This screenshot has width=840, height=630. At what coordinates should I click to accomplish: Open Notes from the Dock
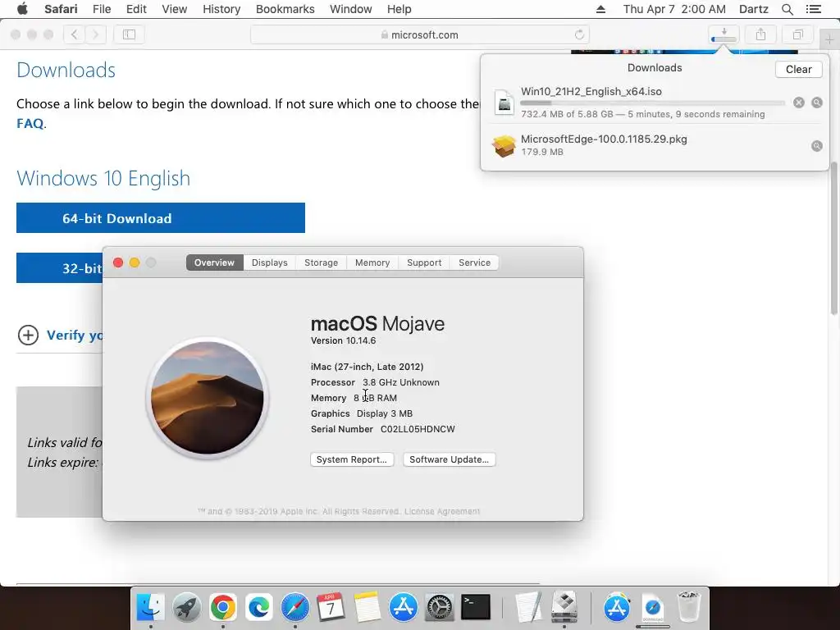coord(367,607)
